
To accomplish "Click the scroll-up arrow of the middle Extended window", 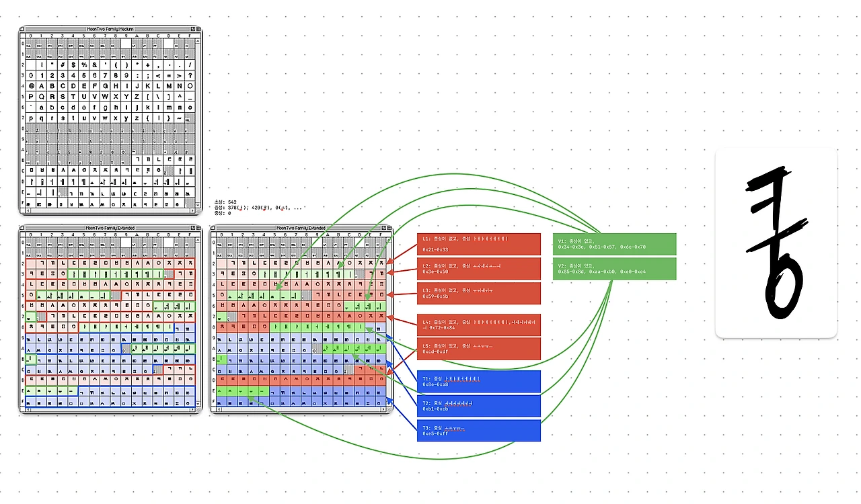I will click(389, 239).
